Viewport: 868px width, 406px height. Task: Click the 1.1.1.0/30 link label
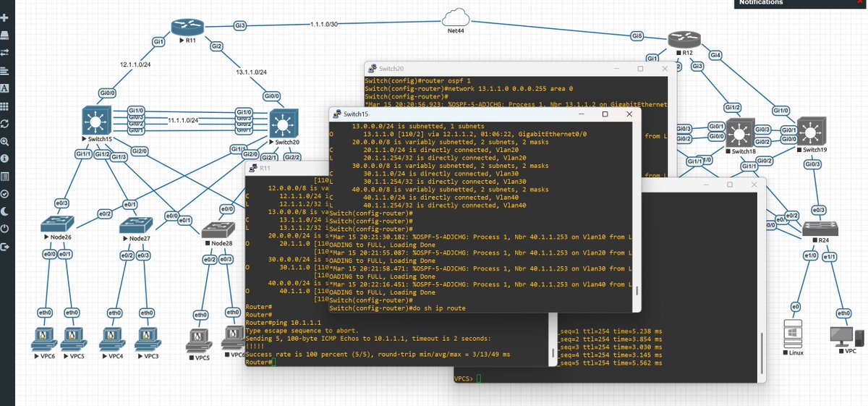(323, 25)
